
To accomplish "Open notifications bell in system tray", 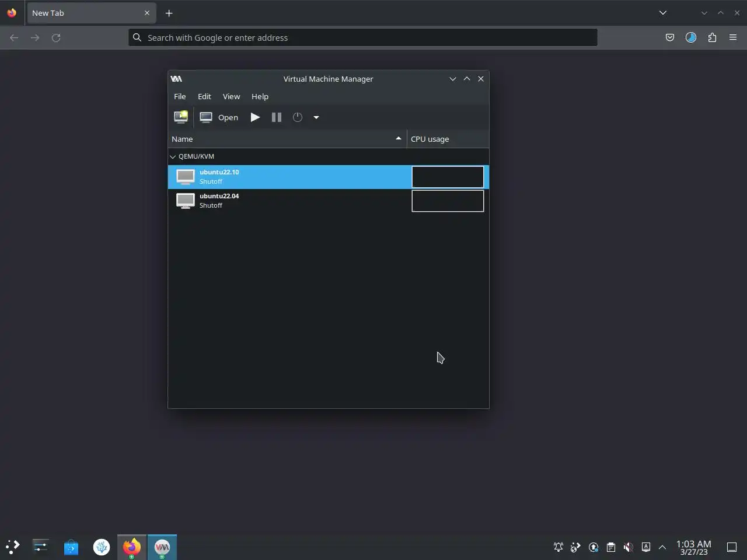I will point(558,547).
